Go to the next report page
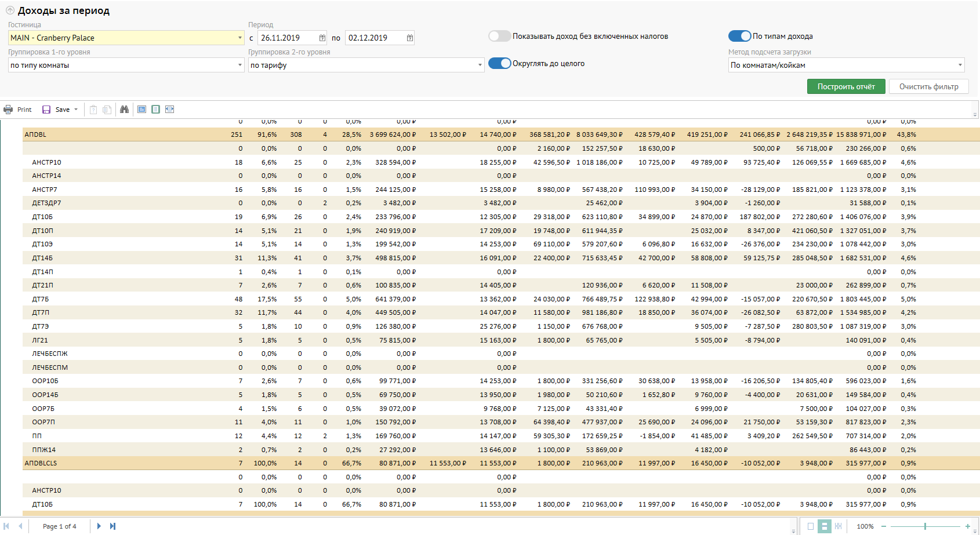 pos(99,526)
